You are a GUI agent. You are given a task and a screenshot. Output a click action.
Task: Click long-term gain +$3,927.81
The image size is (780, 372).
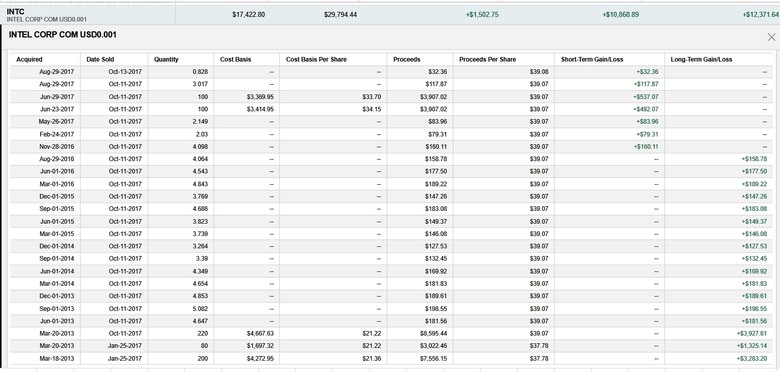point(752,333)
